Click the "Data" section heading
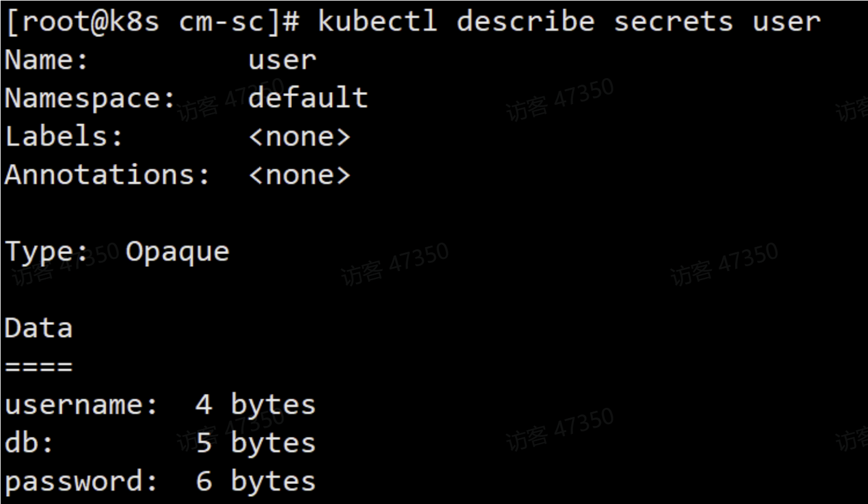 pyautogui.click(x=38, y=329)
